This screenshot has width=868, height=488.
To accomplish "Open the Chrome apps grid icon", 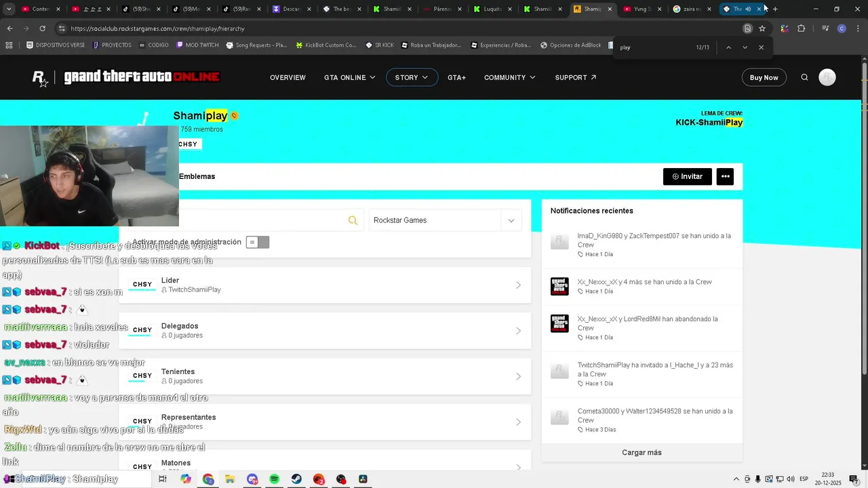I will [x=9, y=45].
